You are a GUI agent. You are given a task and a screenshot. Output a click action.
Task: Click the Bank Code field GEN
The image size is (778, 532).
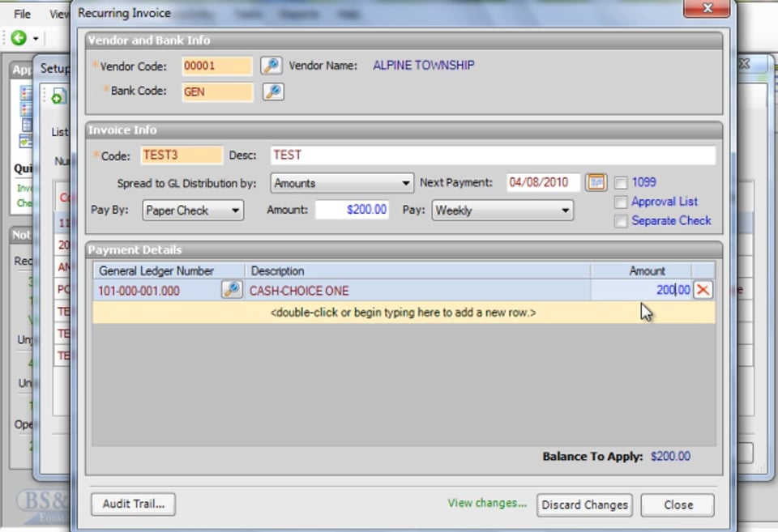217,92
